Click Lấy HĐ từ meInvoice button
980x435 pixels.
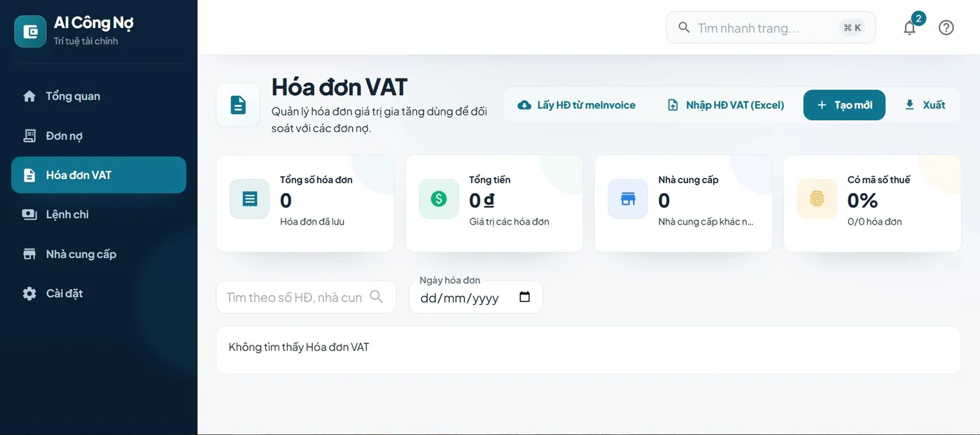coord(576,105)
